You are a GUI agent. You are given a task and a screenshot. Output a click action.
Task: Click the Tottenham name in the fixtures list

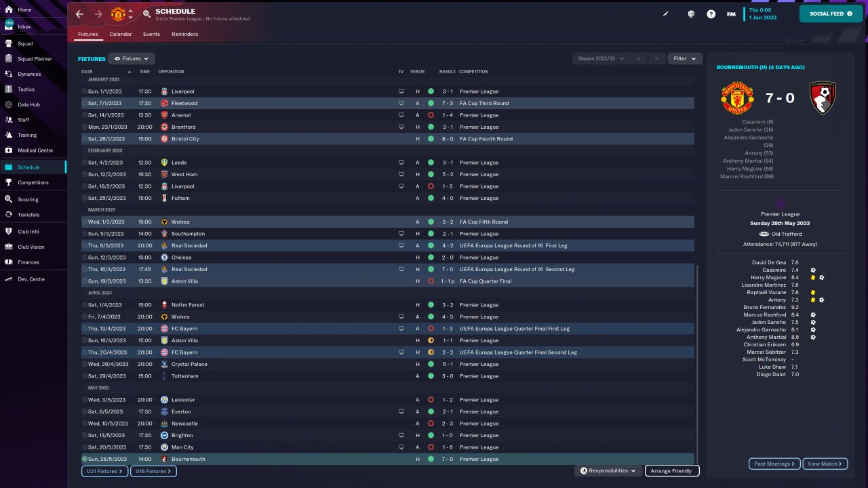click(185, 376)
